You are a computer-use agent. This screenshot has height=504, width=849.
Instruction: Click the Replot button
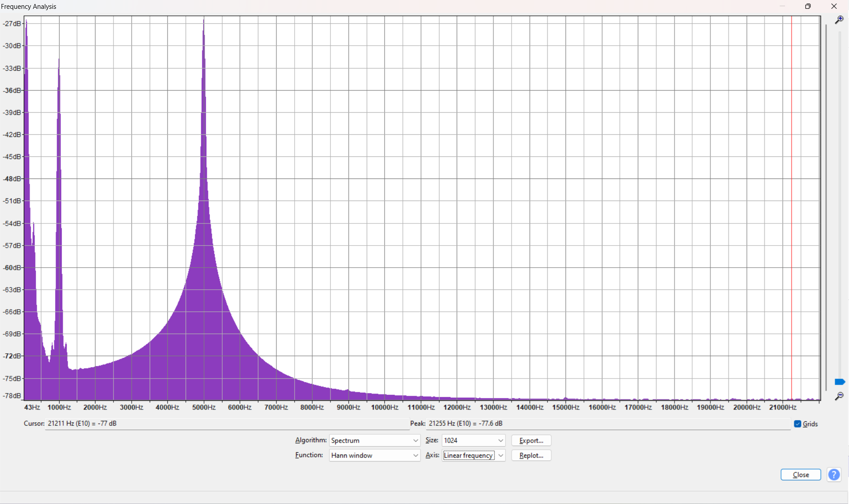click(531, 455)
